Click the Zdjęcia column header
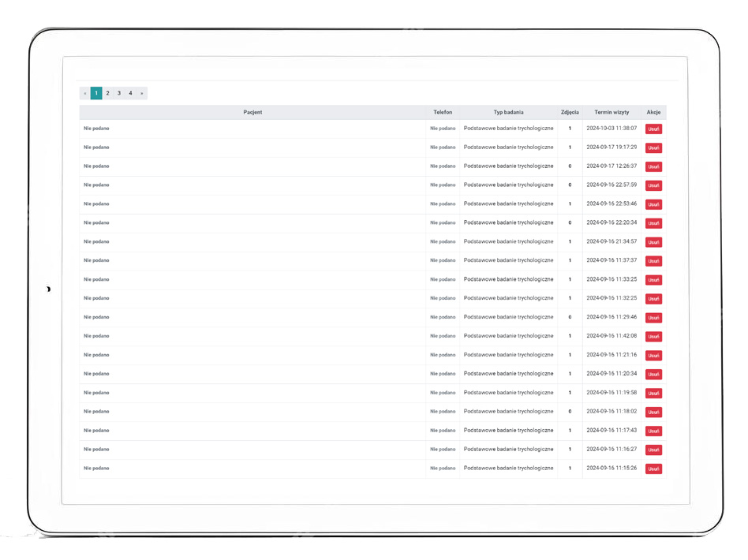Viewport: 748px width, 560px height. tap(570, 113)
